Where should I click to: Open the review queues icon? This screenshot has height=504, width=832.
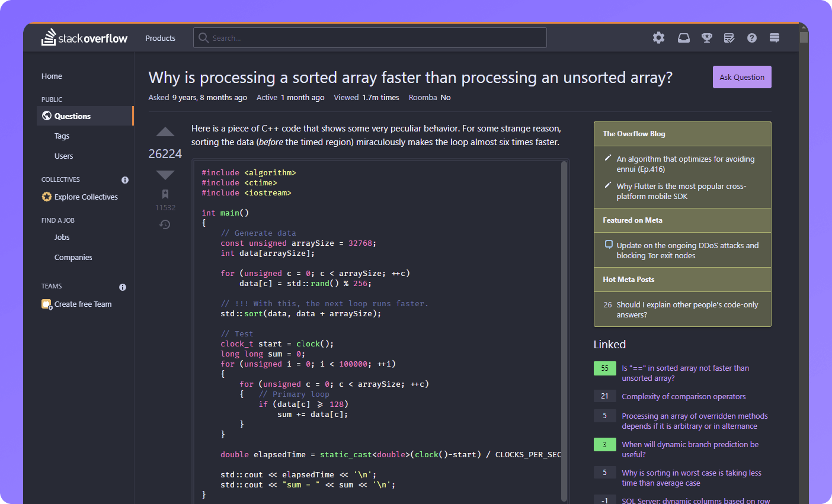coord(729,37)
